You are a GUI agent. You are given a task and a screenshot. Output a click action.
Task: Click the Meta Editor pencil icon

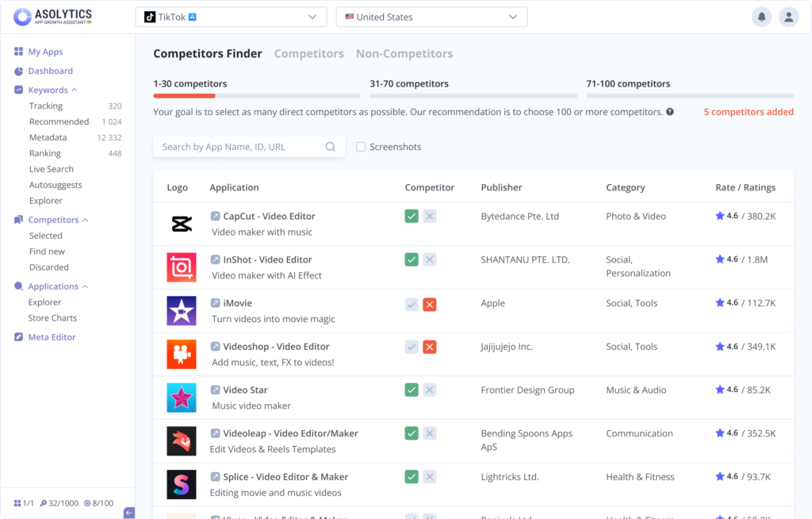[19, 337]
